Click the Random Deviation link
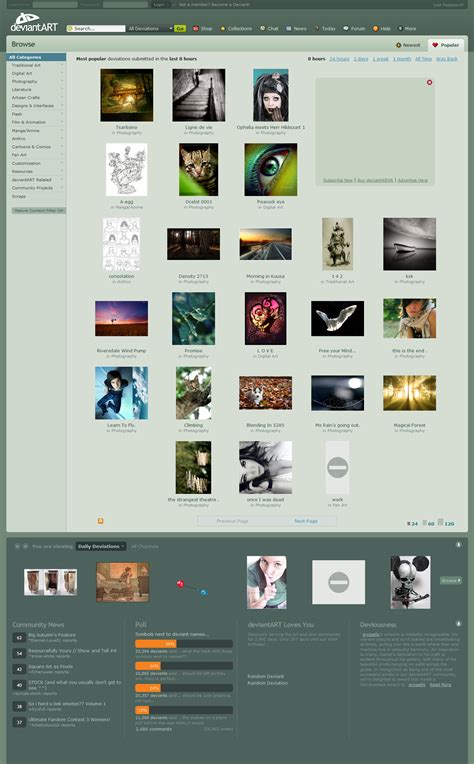This screenshot has width=474, height=764. [x=267, y=683]
